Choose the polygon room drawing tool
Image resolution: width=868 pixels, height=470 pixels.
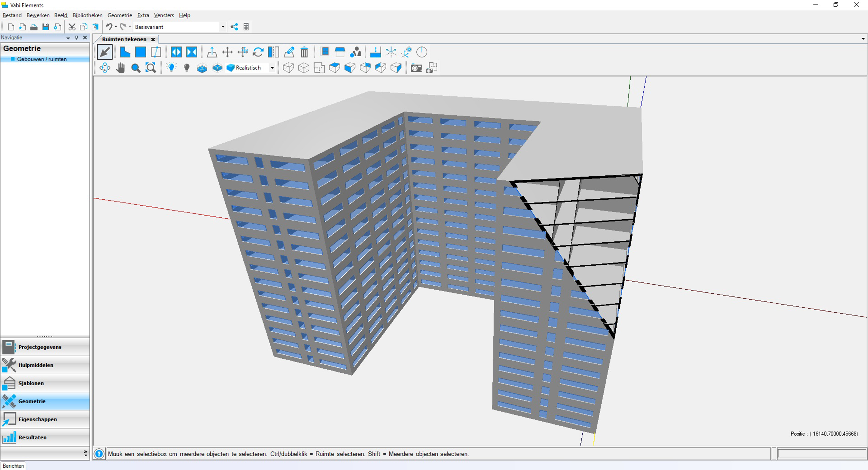click(x=125, y=52)
